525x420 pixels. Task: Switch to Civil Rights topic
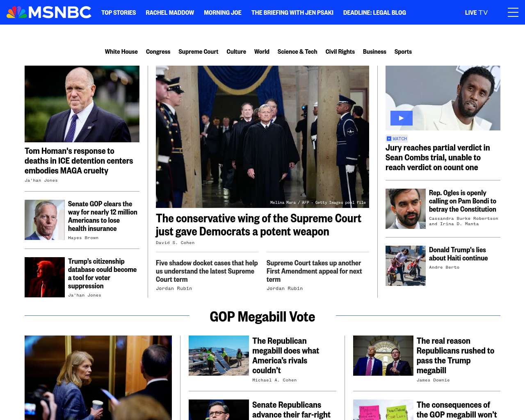(340, 52)
